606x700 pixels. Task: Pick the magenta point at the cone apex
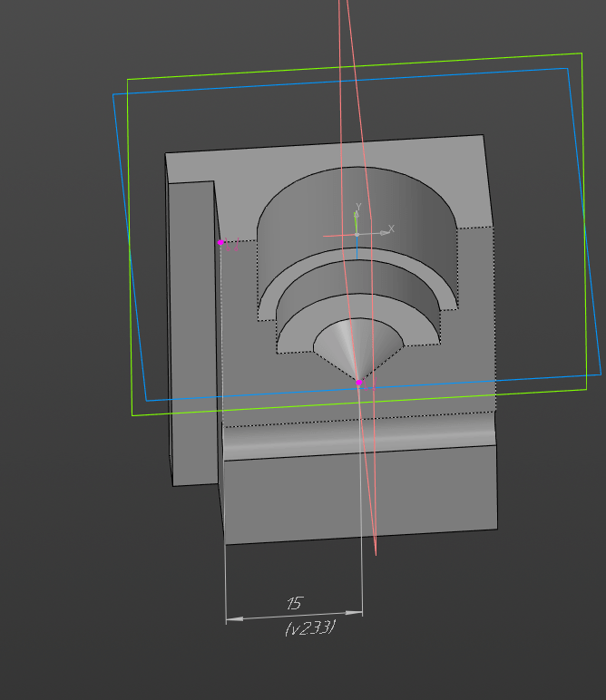[359, 384]
